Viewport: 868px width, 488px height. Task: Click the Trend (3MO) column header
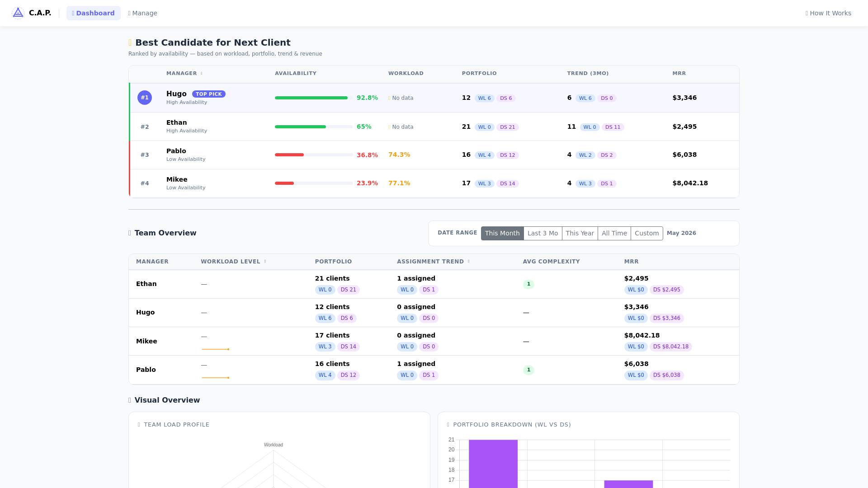(x=588, y=73)
